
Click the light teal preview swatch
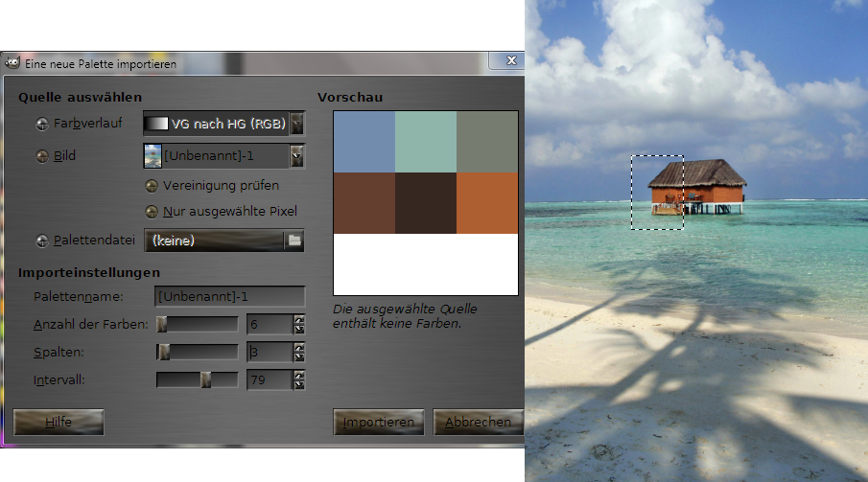426,142
